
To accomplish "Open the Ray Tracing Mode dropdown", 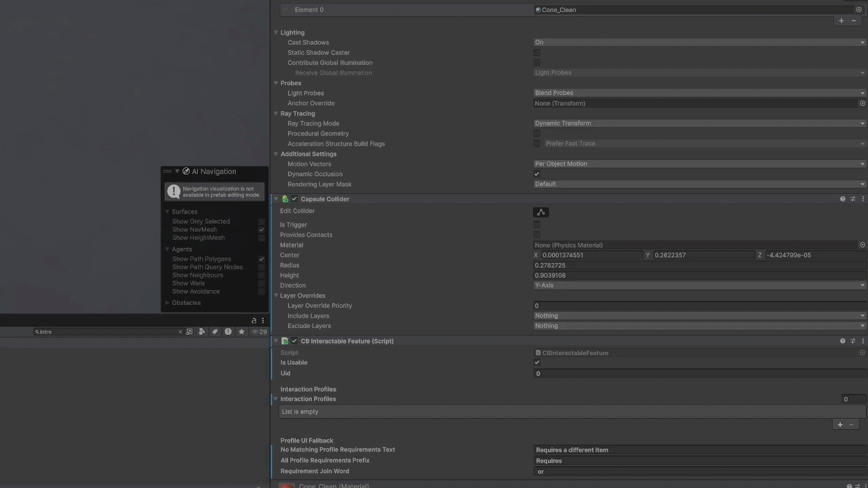I will [x=700, y=123].
